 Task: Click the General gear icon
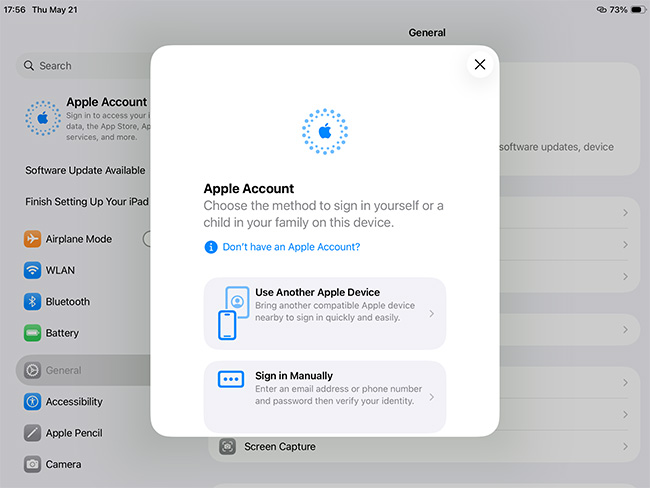32,370
